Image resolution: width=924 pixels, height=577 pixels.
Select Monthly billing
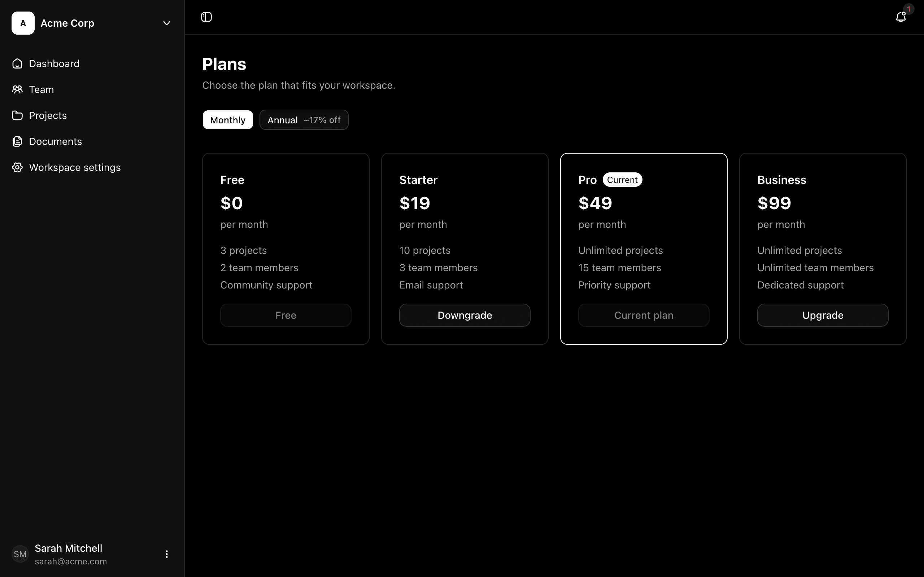[x=227, y=119]
